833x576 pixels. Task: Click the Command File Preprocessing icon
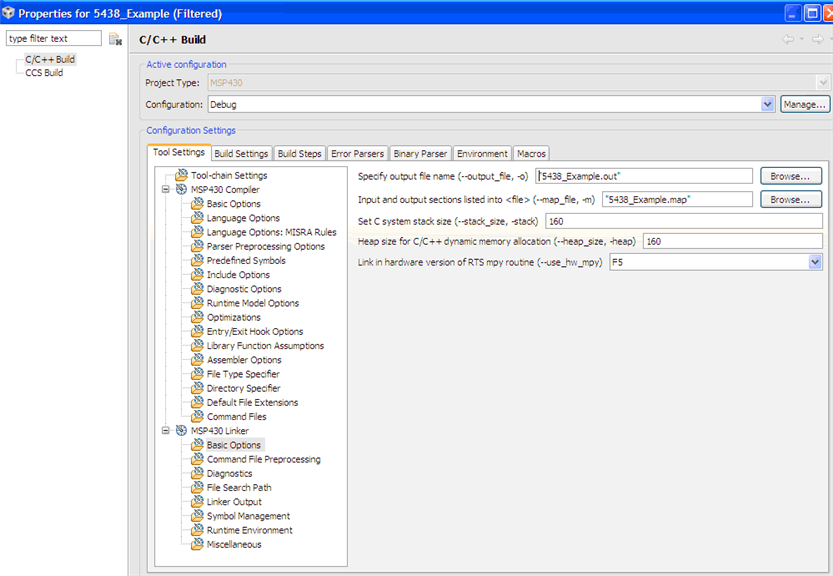click(x=198, y=459)
